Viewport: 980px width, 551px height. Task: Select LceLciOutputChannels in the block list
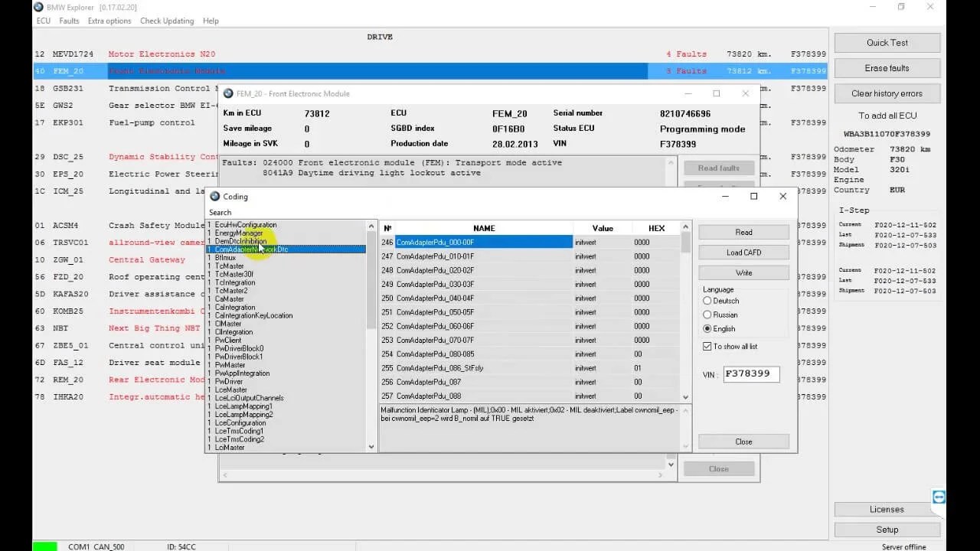(249, 398)
